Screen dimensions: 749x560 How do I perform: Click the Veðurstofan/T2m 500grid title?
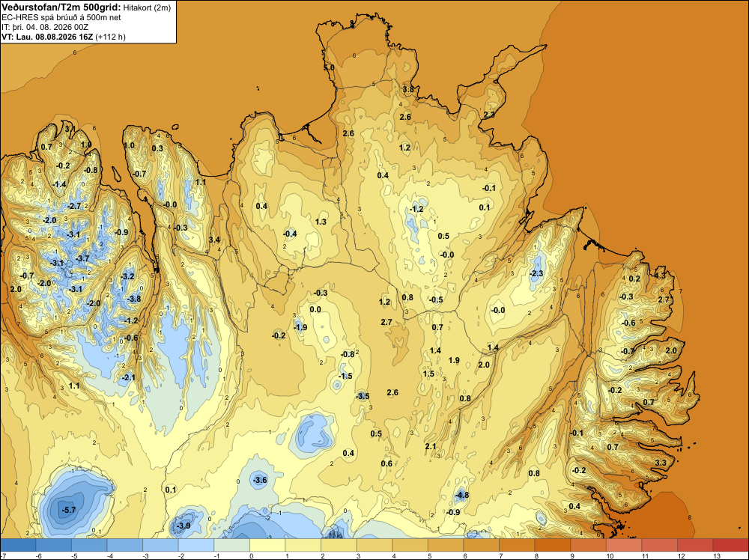pos(61,7)
